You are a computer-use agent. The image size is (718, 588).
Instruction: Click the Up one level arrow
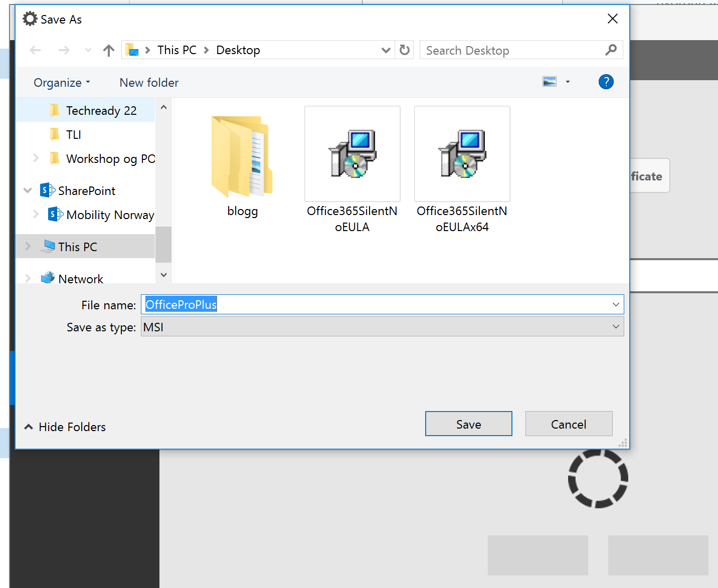coord(108,50)
